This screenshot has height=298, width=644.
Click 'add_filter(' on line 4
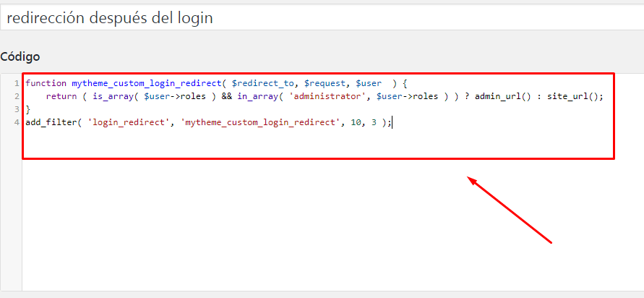pos(53,122)
